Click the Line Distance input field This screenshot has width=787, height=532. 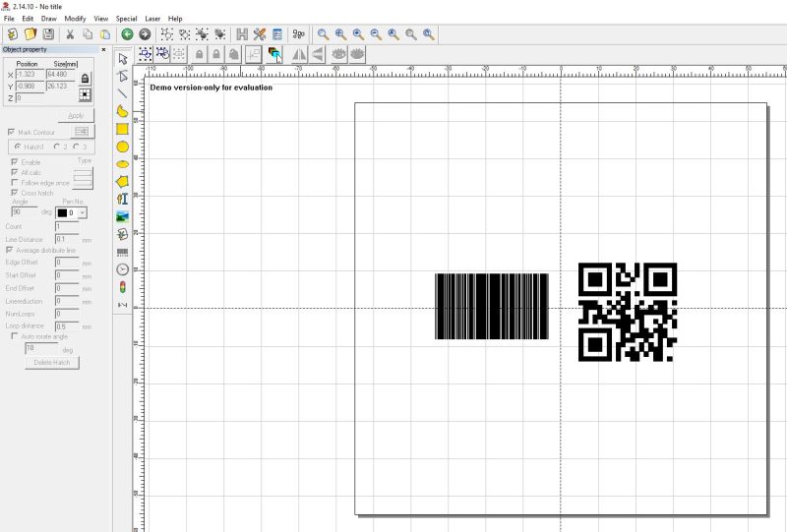(67, 239)
